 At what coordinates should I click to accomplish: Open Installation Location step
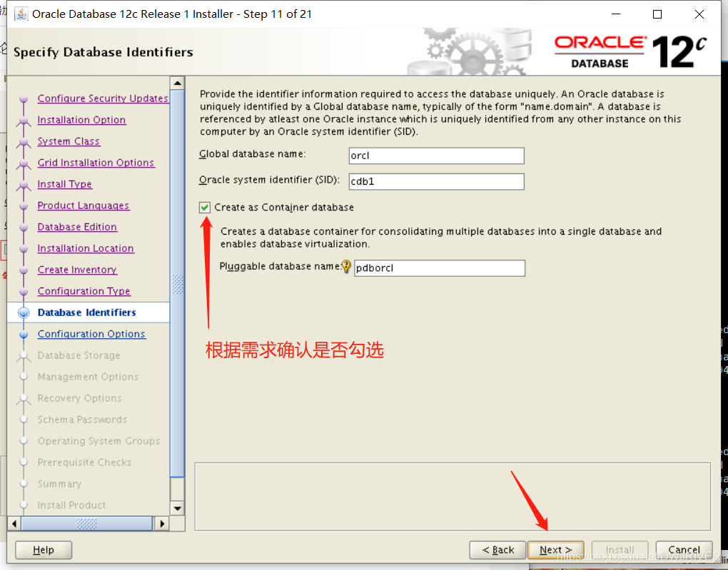pyautogui.click(x=86, y=248)
